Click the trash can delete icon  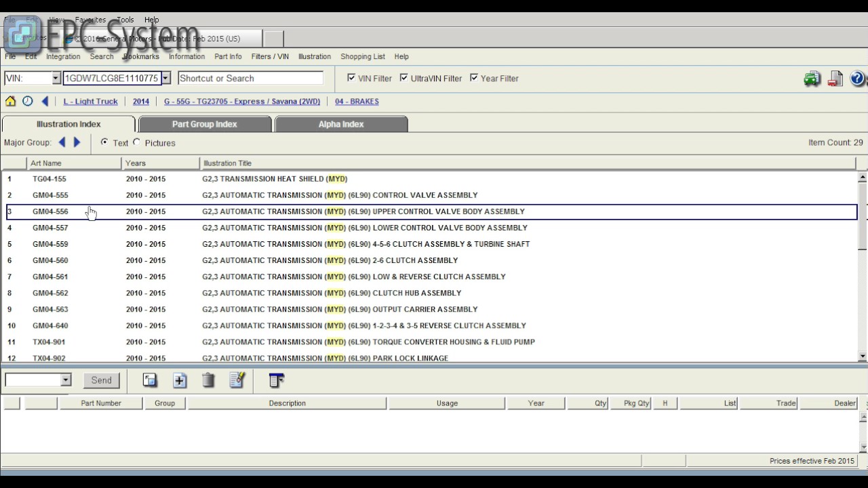[x=208, y=380]
